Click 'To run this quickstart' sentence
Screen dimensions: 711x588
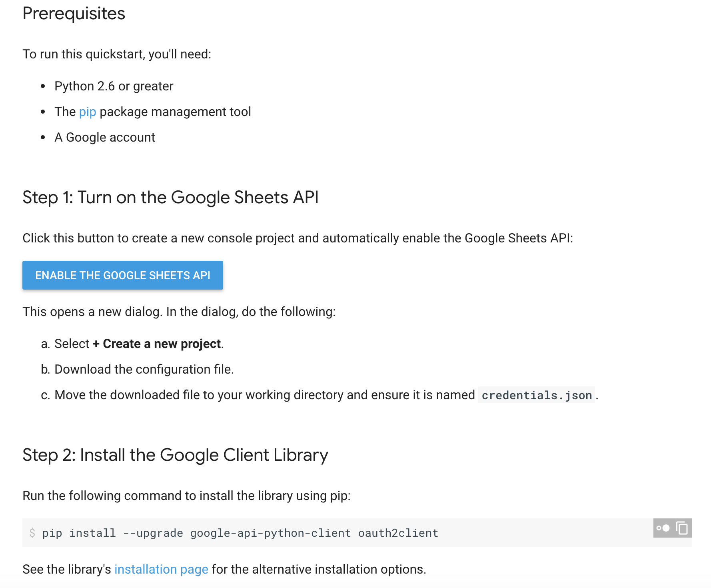pos(117,54)
